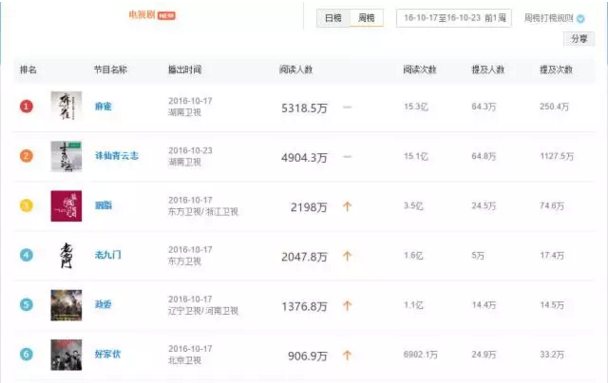This screenshot has width=608, height=383.
Task: Click the rank 6 blue badge icon
Action: coord(26,354)
